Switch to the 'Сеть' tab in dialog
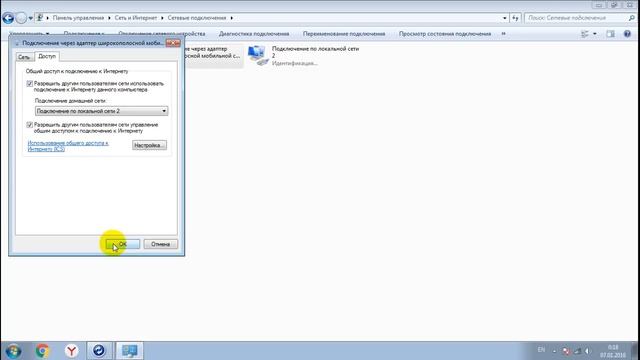The height and width of the screenshot is (360, 640). tap(24, 57)
